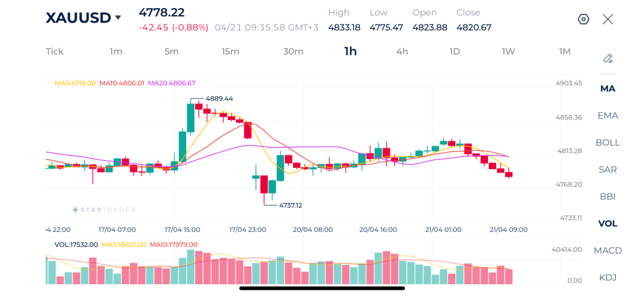Toggle the SAR indicator

click(608, 170)
